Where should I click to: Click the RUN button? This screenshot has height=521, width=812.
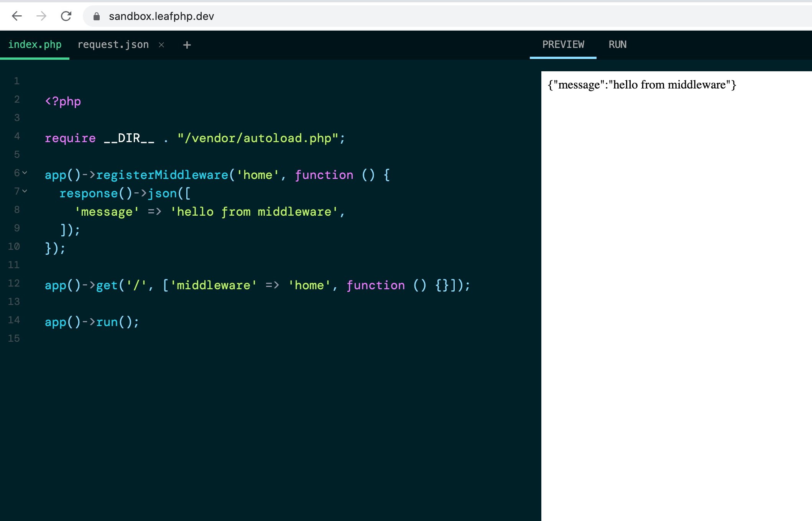(617, 44)
